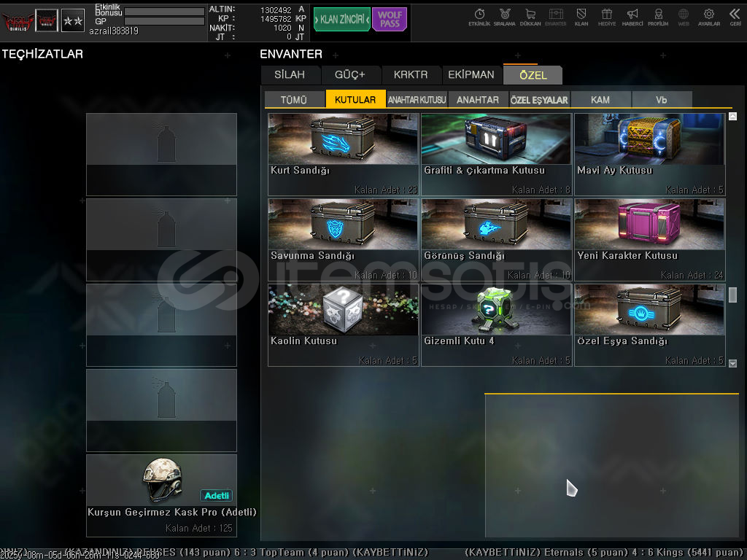
Task: Open the Hediye gift icon
Action: [x=607, y=17]
